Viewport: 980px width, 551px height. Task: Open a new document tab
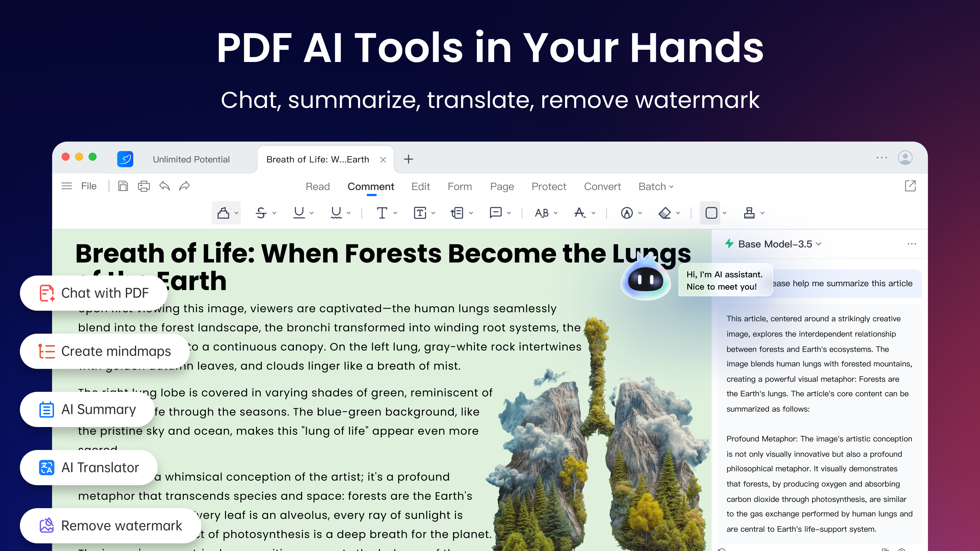408,159
